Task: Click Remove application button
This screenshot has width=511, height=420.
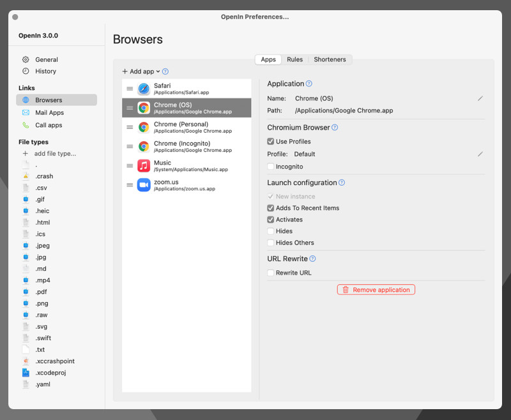Action: 376,290
